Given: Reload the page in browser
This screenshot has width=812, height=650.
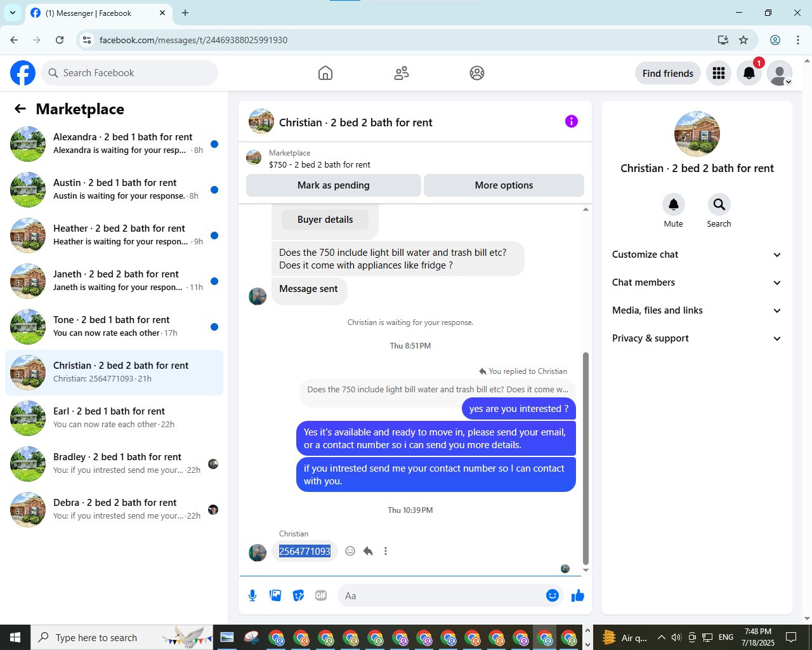Looking at the screenshot, I should tap(60, 40).
